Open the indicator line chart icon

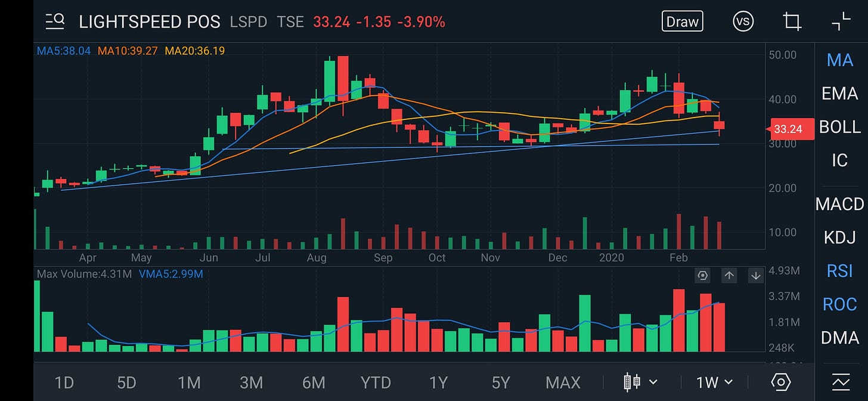pos(841,382)
